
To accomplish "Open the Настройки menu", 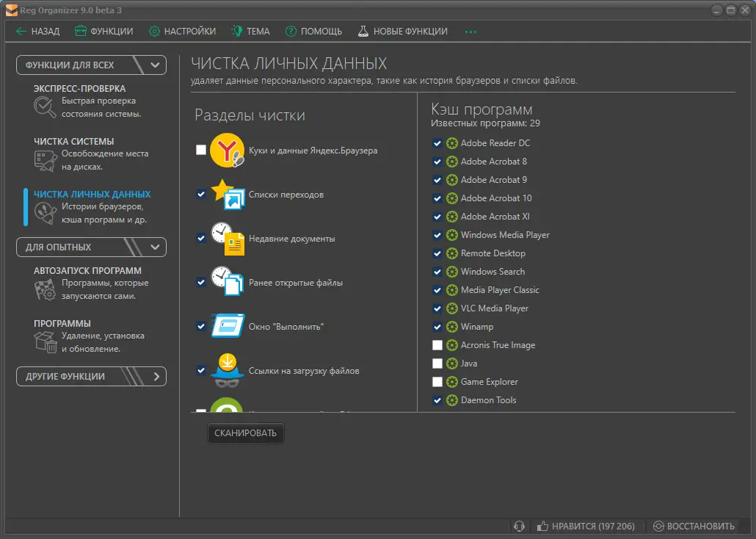I will [182, 32].
